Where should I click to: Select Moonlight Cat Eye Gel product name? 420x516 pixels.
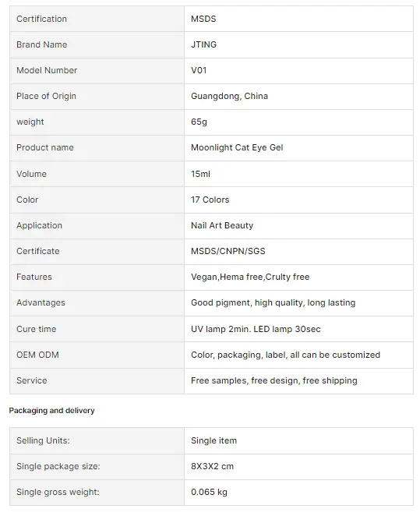click(x=237, y=147)
